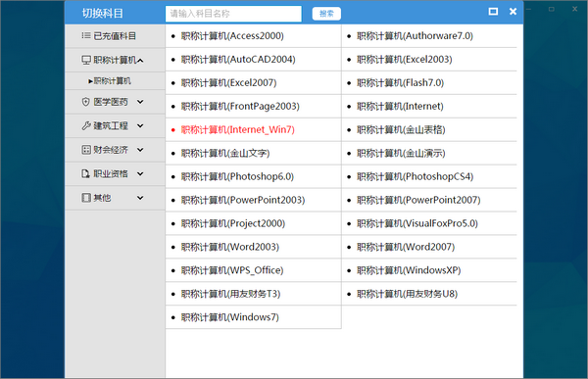The width and height of the screenshot is (588, 379).
Task: Expand the 建筑工程 category chevron
Action: pos(140,126)
